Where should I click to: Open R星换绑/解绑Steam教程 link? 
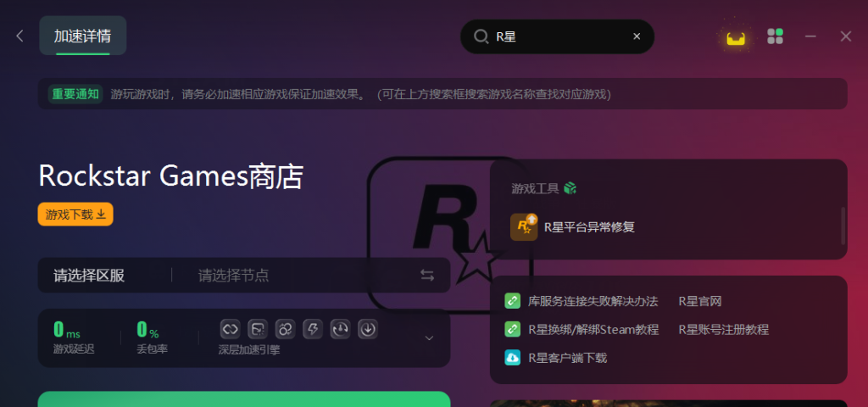click(593, 330)
